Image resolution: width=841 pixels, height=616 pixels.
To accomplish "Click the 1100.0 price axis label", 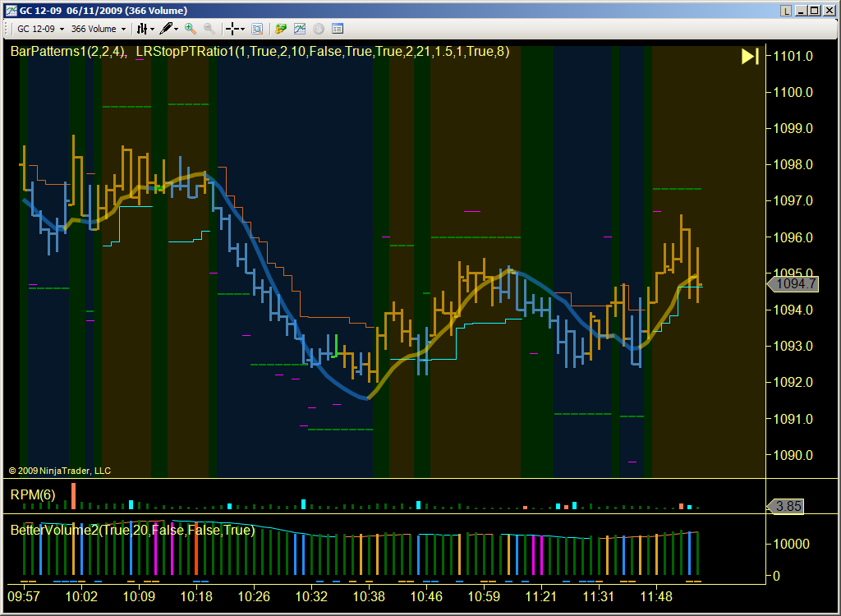I will [793, 92].
